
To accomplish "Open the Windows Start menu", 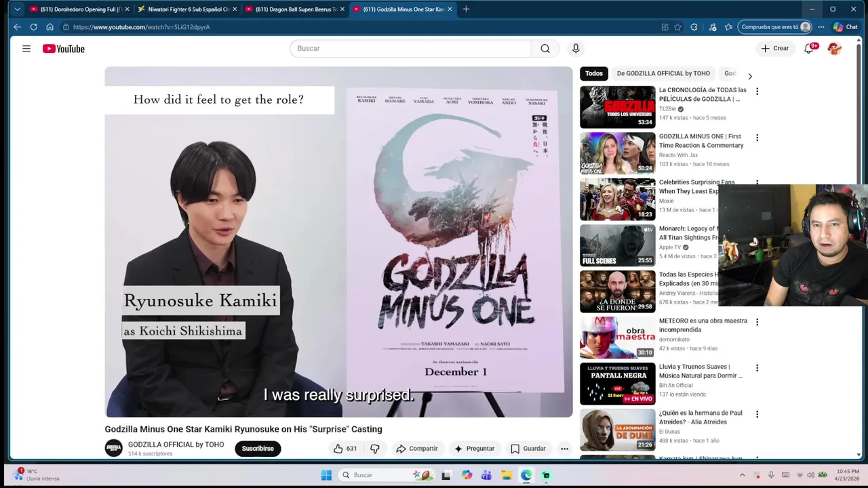I will 326,475.
